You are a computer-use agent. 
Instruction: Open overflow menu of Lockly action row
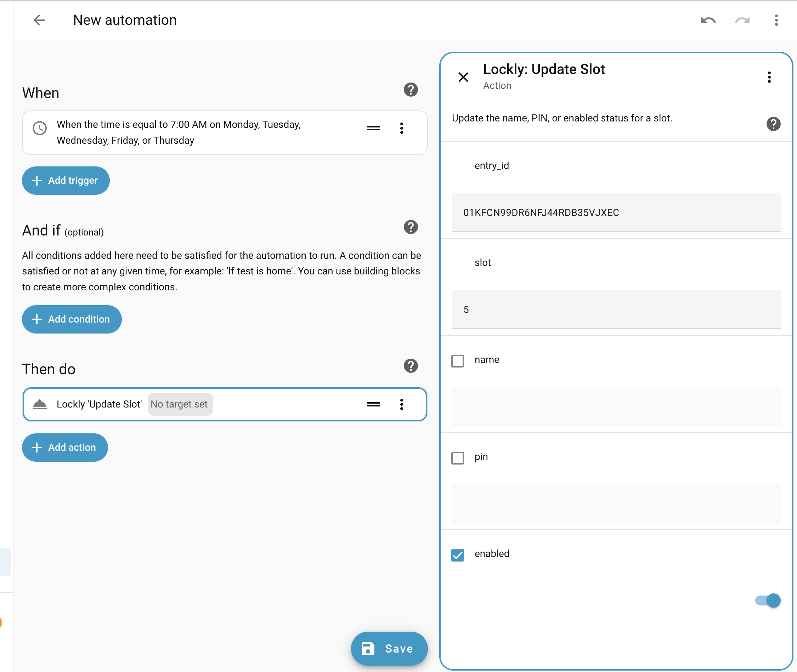tap(401, 404)
